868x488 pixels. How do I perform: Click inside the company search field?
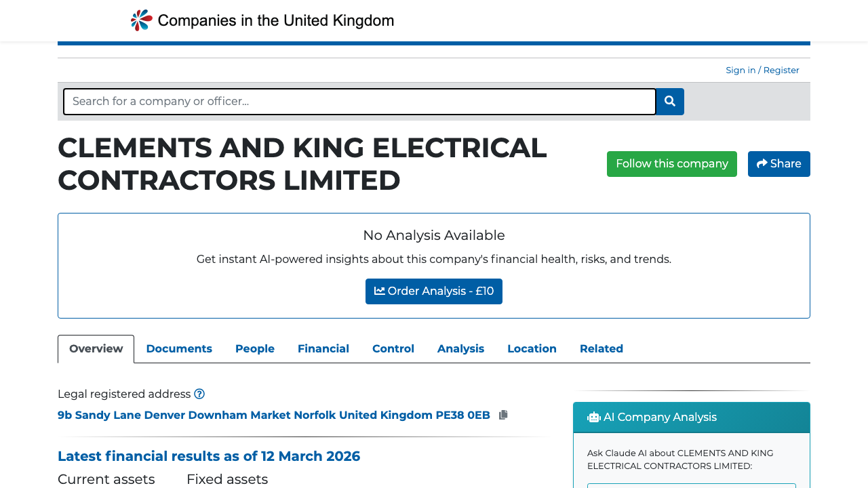click(x=359, y=101)
